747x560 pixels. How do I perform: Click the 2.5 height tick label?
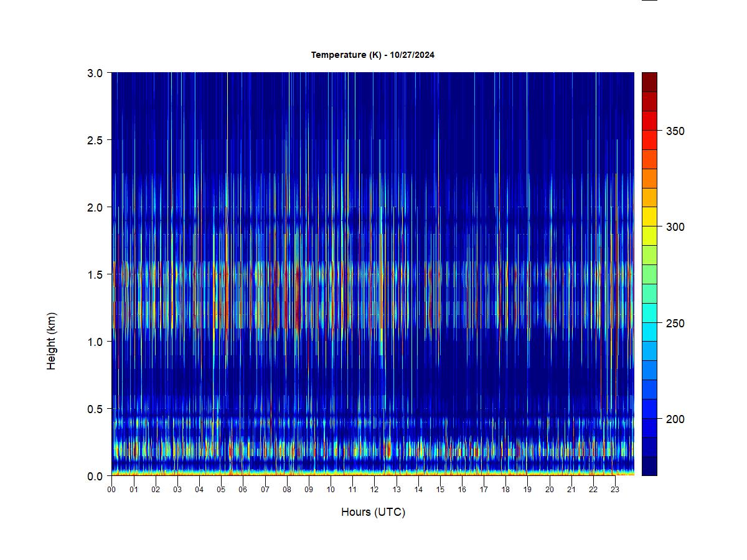95,140
